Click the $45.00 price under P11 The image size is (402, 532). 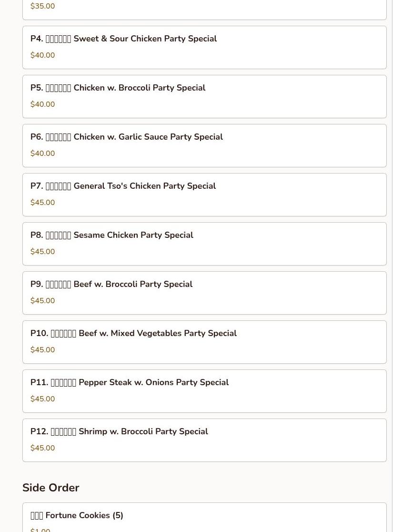[x=42, y=399]
